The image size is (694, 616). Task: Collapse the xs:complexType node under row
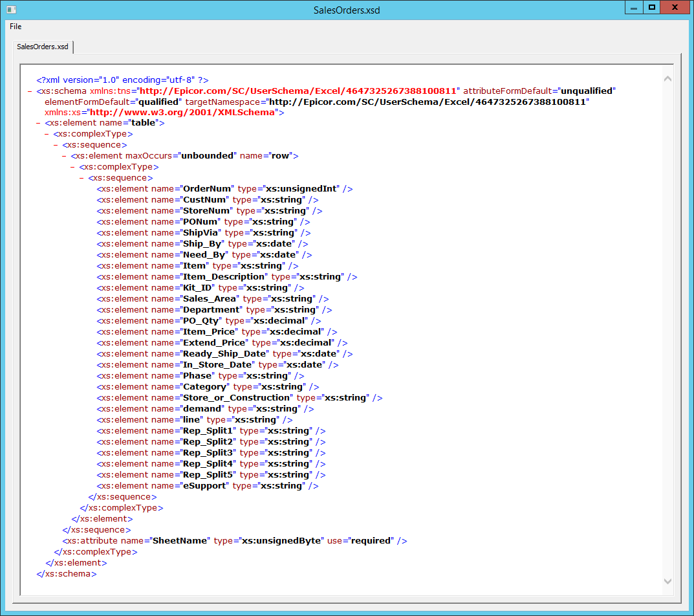pyautogui.click(x=73, y=167)
